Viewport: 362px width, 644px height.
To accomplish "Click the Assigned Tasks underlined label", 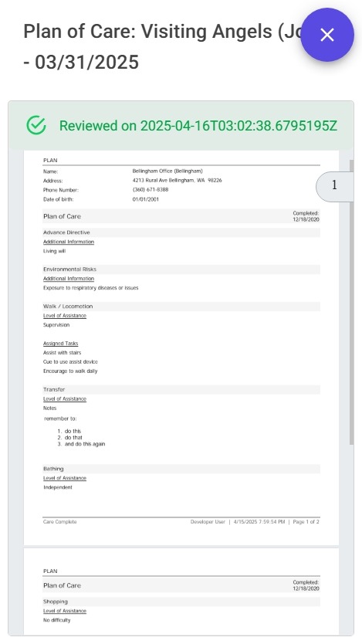I will pos(61,344).
